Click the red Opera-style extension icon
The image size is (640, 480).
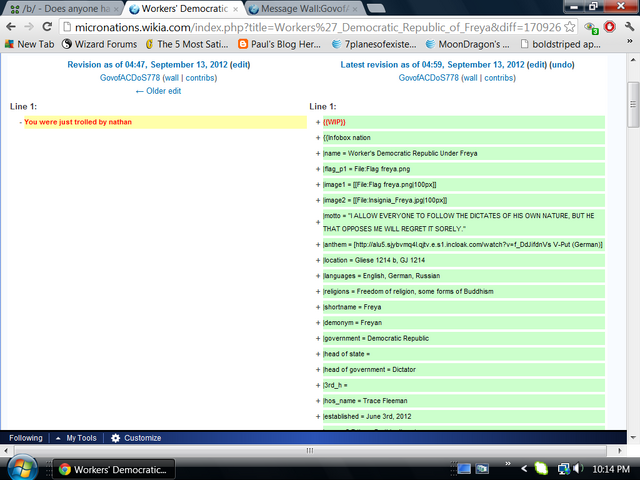point(609,27)
